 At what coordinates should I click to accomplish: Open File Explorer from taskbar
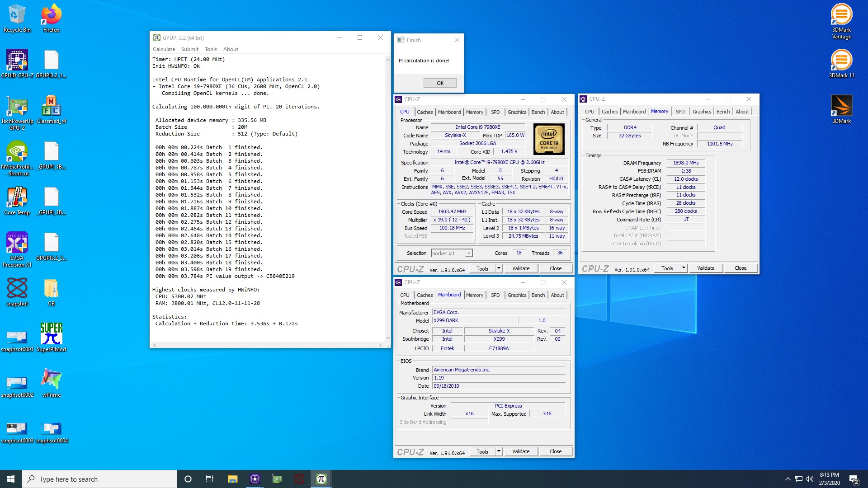click(x=232, y=479)
